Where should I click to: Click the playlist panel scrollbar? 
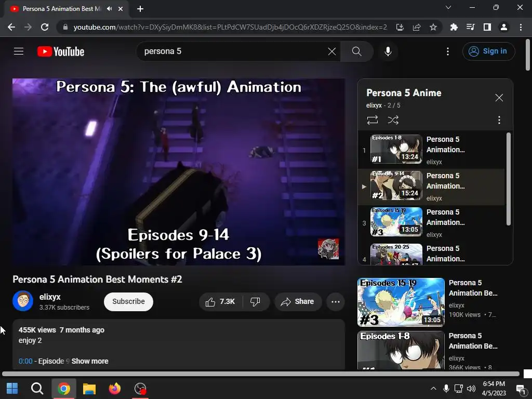tap(508, 179)
